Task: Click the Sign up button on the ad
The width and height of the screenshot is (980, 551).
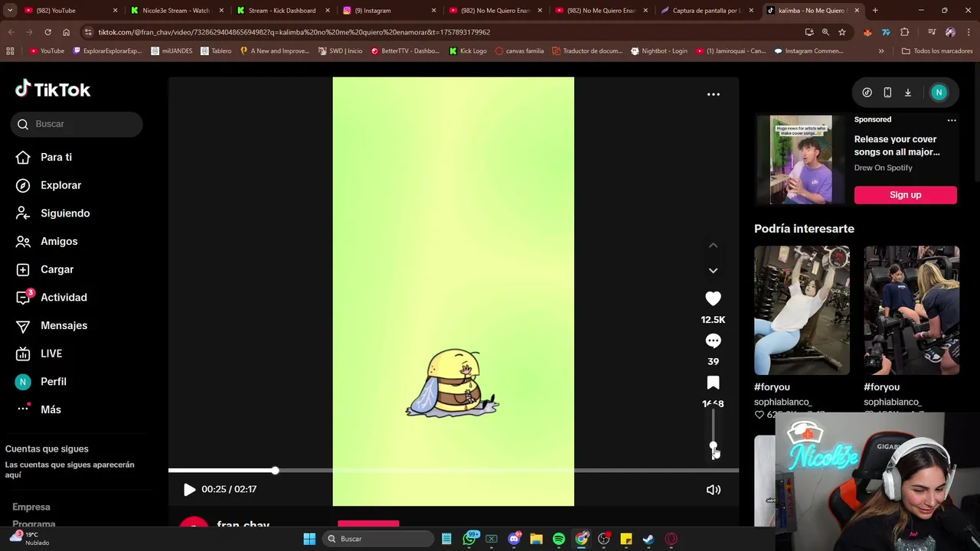Action: pos(905,195)
